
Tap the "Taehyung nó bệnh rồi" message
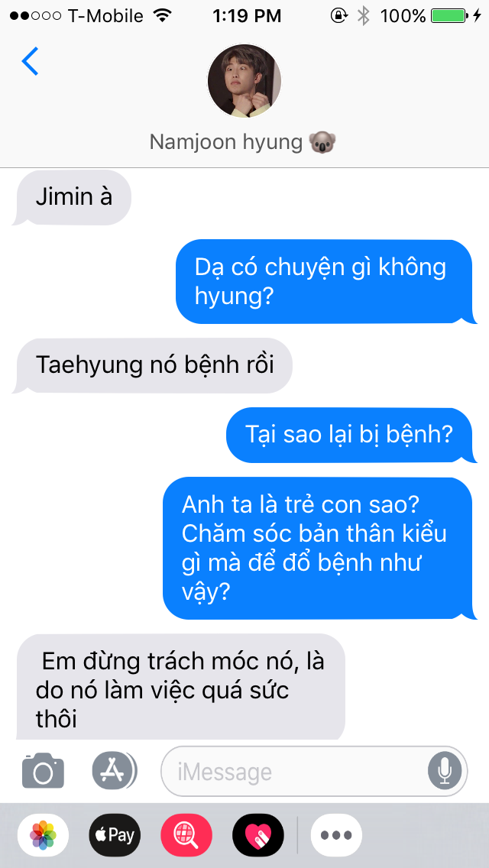(x=152, y=366)
